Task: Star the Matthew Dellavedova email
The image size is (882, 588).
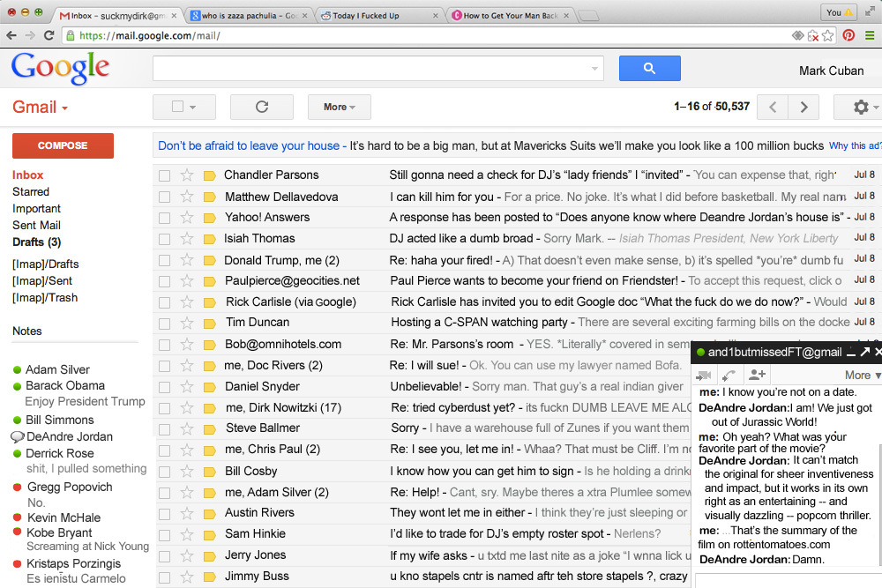Action: point(187,197)
